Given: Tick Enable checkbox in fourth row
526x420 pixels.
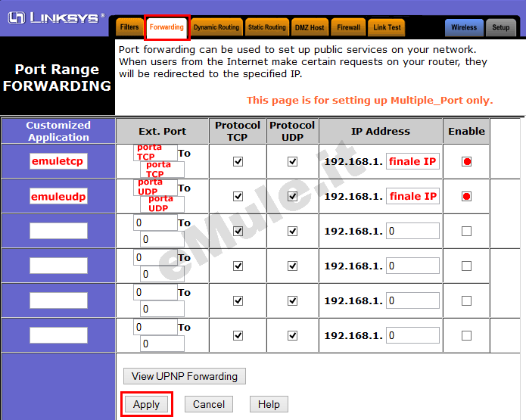Looking at the screenshot, I should [466, 266].
